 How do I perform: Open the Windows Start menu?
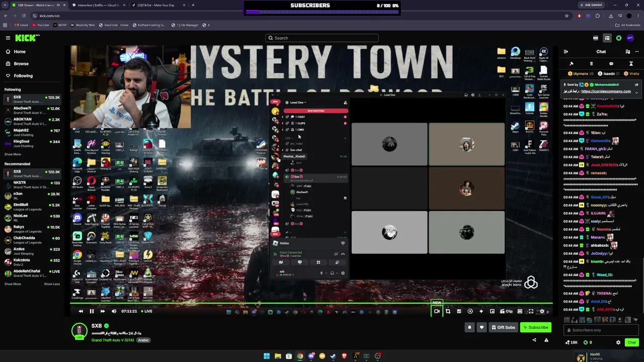point(267,356)
